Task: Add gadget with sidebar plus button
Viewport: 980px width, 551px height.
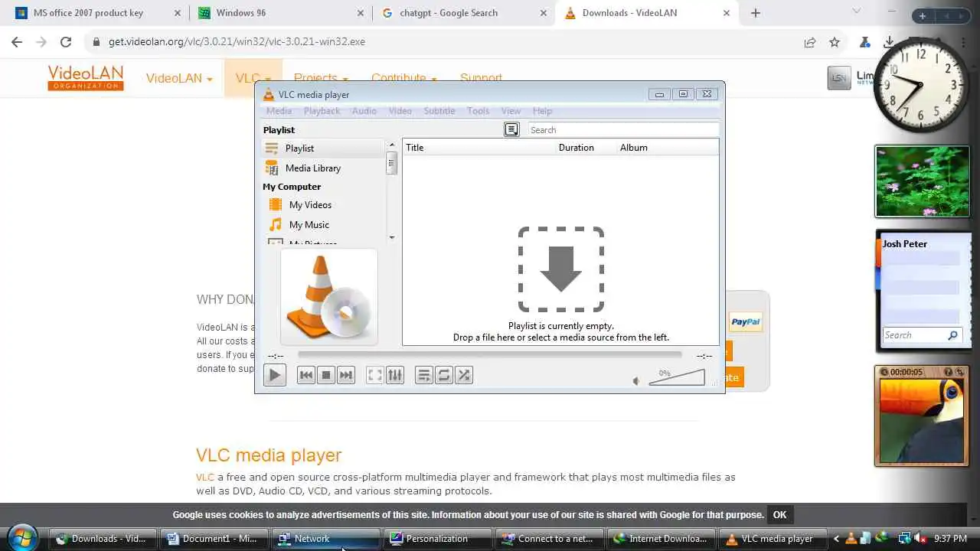Action: [x=923, y=16]
